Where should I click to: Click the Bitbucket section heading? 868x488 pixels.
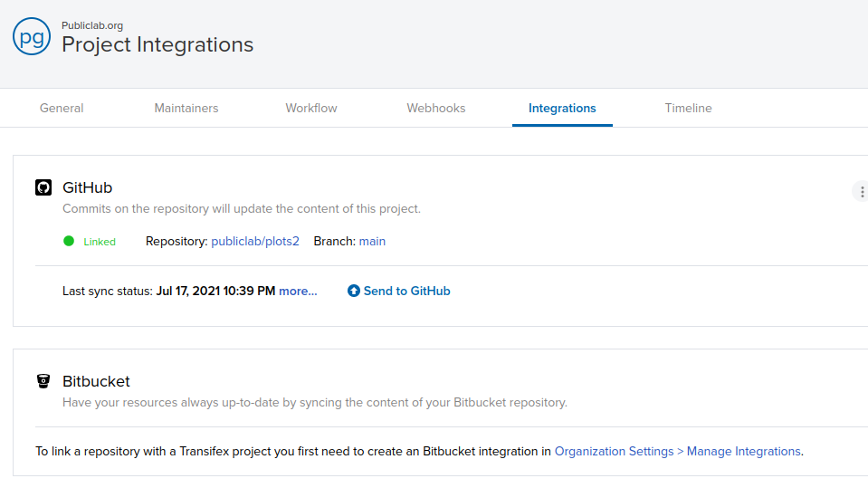96,382
